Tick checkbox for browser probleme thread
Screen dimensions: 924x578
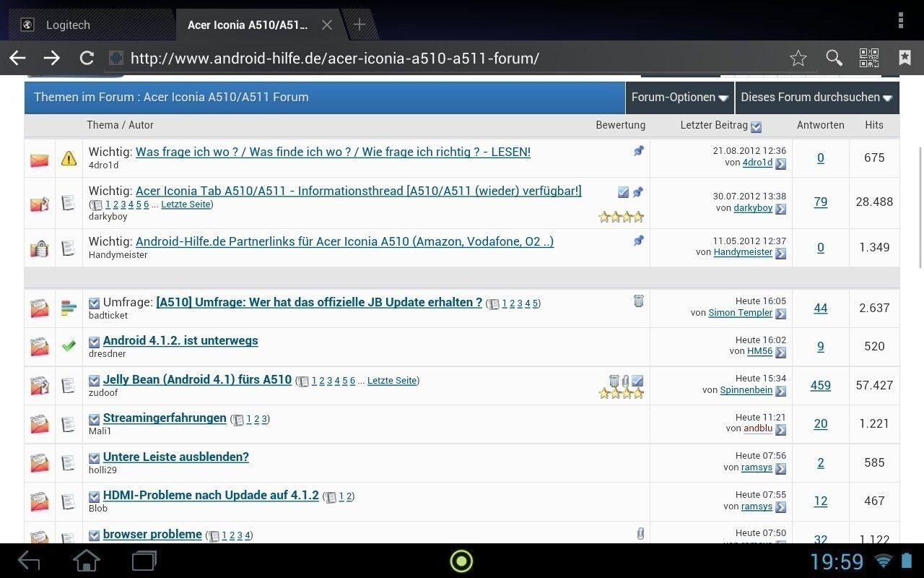click(x=94, y=535)
